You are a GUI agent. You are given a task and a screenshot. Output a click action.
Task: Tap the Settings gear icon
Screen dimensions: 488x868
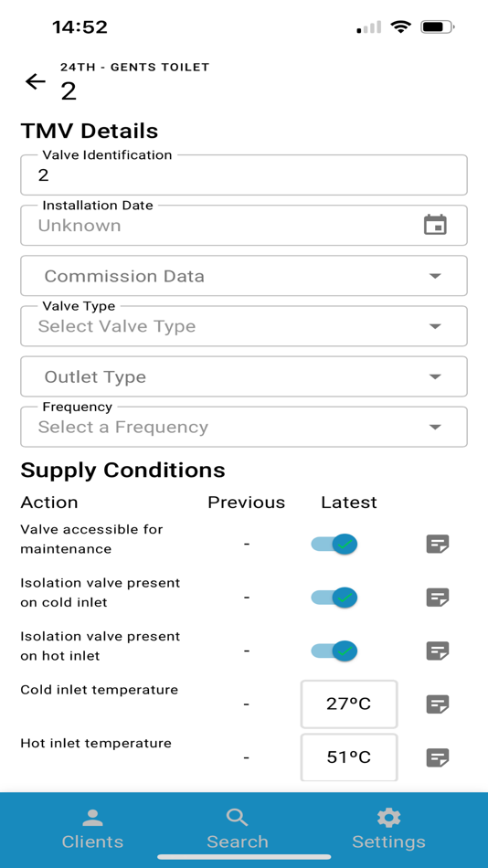coord(388,817)
